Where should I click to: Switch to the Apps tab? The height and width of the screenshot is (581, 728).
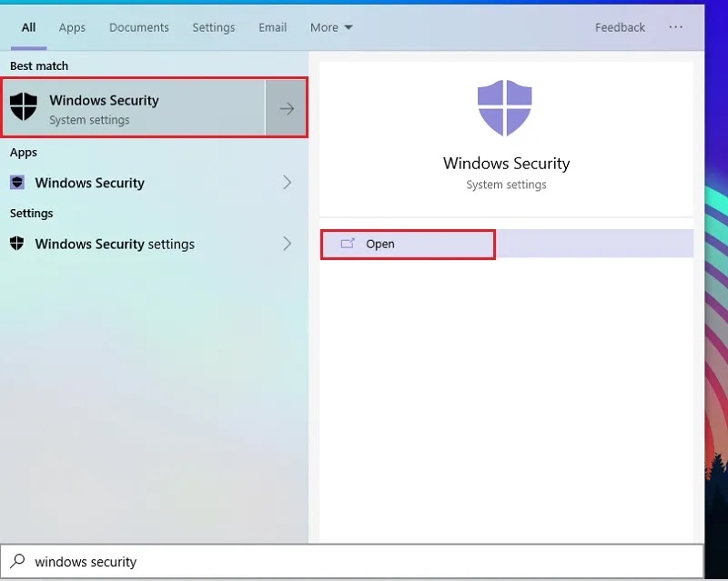[x=72, y=28]
